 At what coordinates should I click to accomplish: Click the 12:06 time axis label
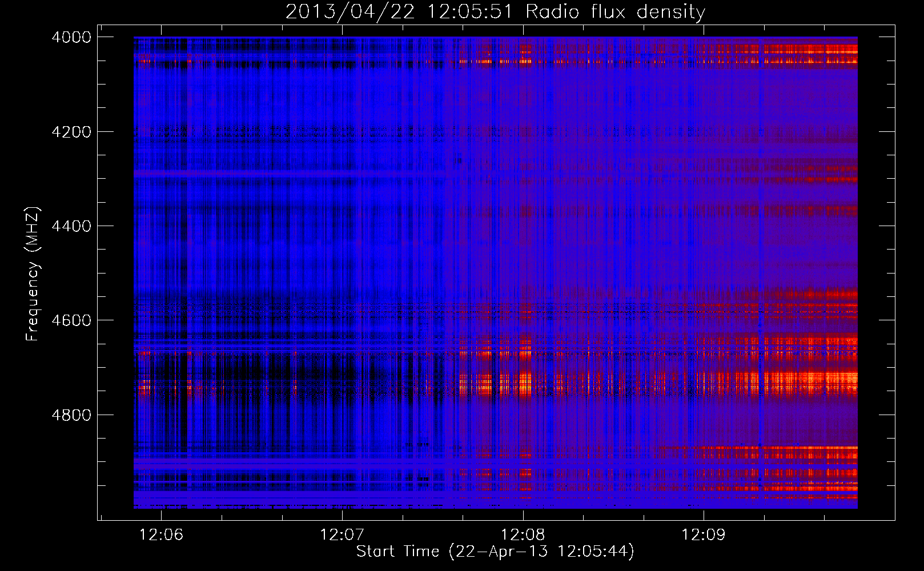pyautogui.click(x=161, y=535)
